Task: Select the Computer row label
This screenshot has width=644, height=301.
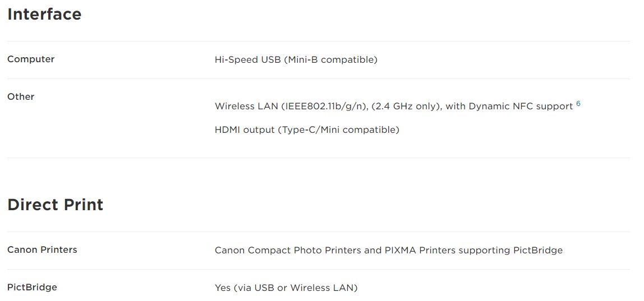Action: point(31,59)
